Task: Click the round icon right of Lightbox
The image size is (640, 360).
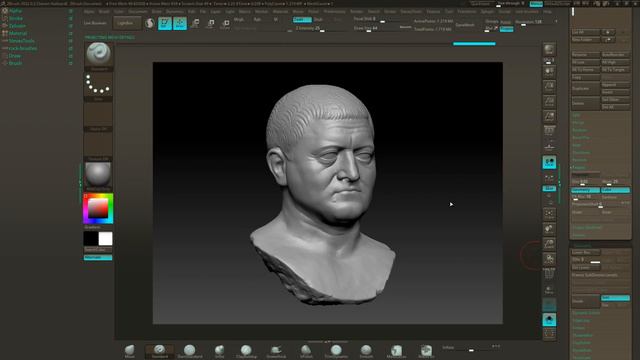Action: tap(150, 23)
